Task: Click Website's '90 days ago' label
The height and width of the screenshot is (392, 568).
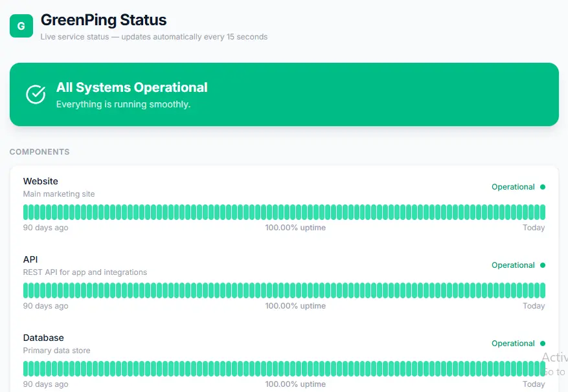Action: (45, 228)
